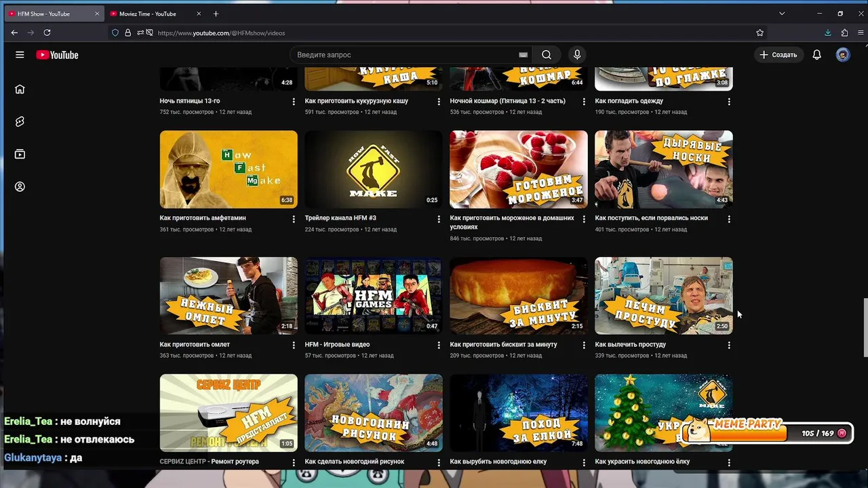
Task: Open title Как сделать новогодний рисунок
Action: coord(355,462)
